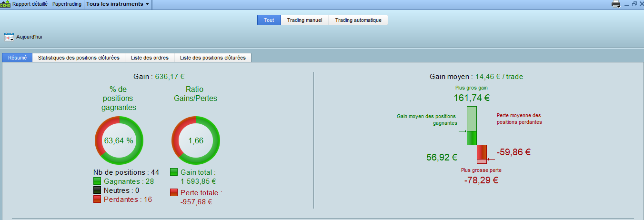Click the red Perdantes legend swatch
The width and height of the screenshot is (644, 220).
pyautogui.click(x=97, y=199)
